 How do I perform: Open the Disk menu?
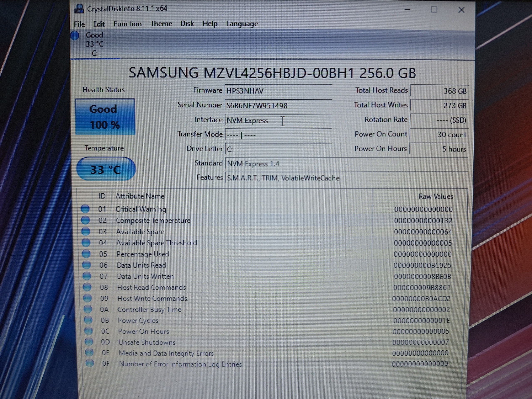(187, 23)
